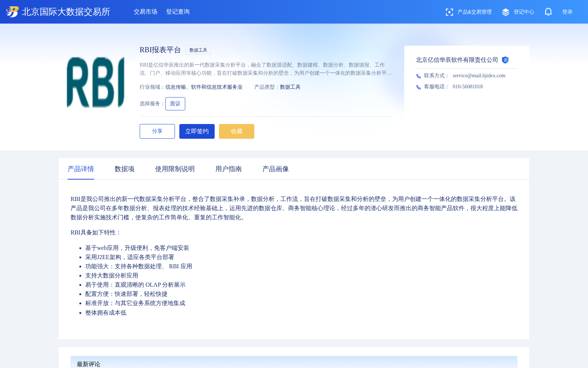Click bullet 基于web应用，升级便利，免客户端安装
Screen dimensions: 588x368
[137, 248]
